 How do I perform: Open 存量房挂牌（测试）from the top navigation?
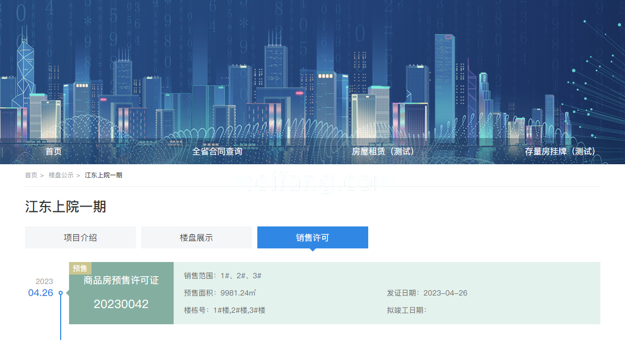[561, 151]
